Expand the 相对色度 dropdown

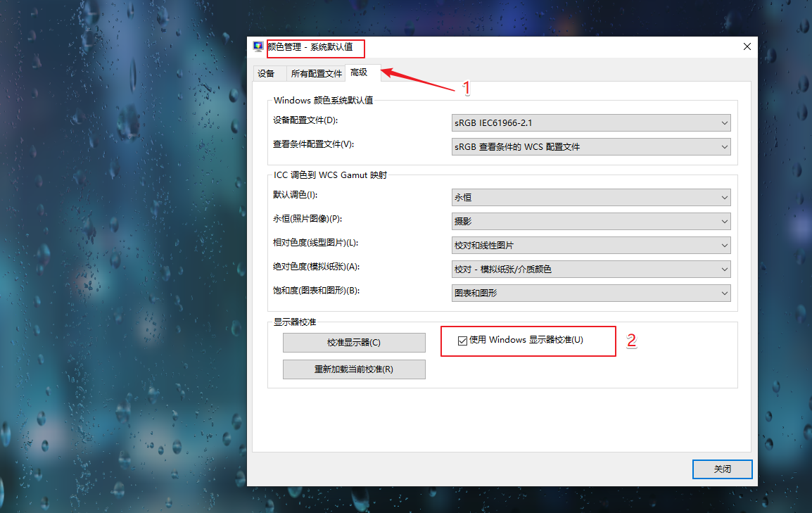coord(725,245)
